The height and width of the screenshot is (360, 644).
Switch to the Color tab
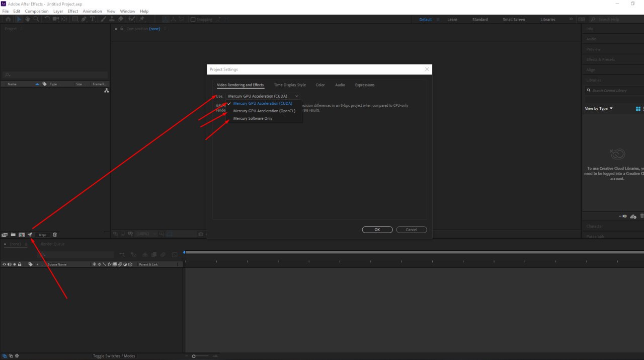coord(320,85)
